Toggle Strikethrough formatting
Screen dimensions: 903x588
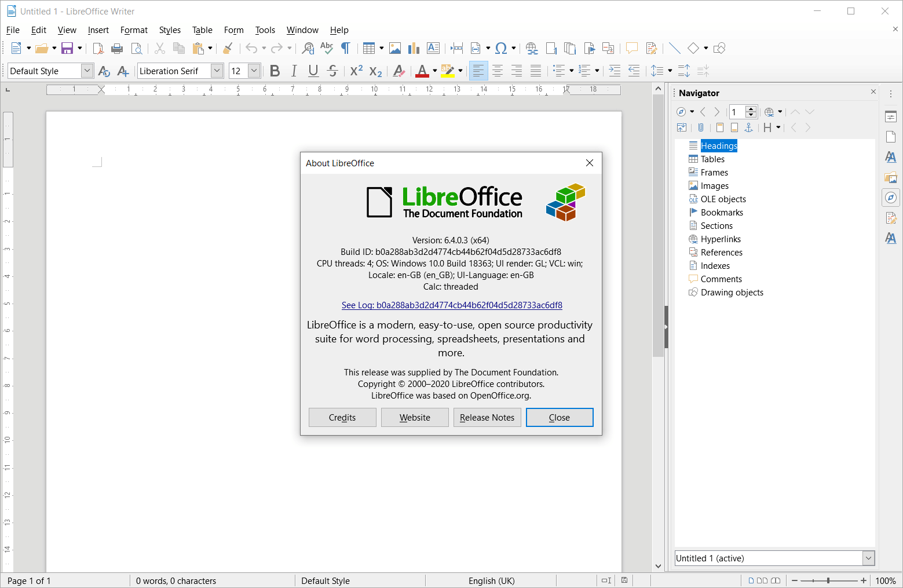(x=332, y=71)
